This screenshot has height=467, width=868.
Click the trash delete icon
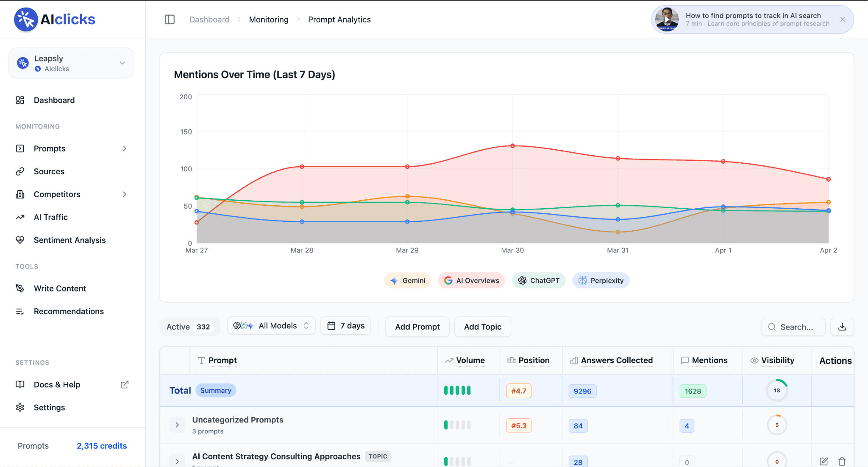[x=842, y=461]
